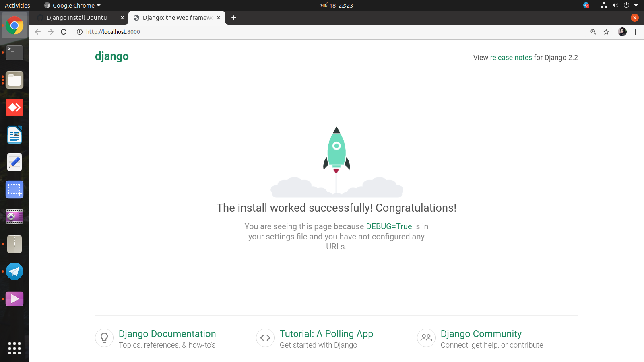Bookmark this page with star icon
Viewport: 644px width, 362px height.
606,32
